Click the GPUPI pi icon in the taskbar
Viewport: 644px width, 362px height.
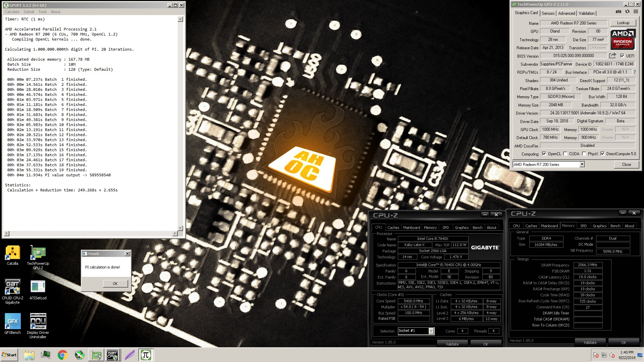146,355
